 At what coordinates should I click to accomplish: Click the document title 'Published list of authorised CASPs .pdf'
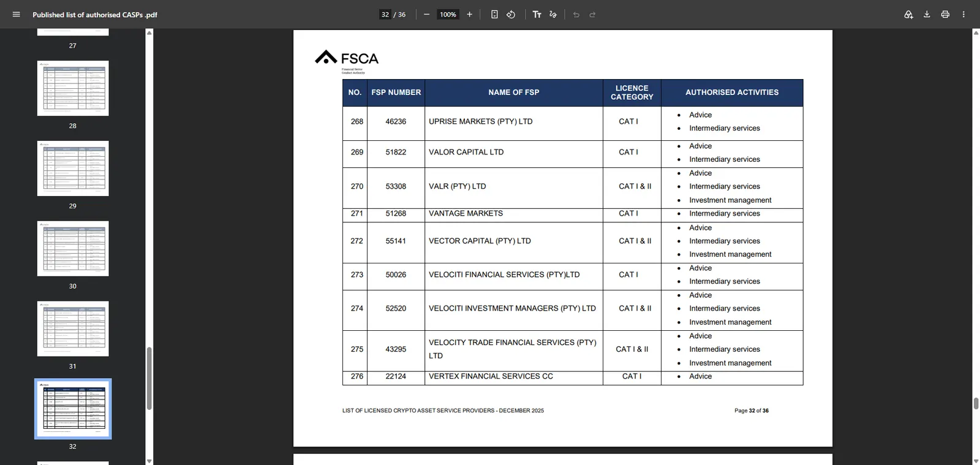click(x=95, y=15)
